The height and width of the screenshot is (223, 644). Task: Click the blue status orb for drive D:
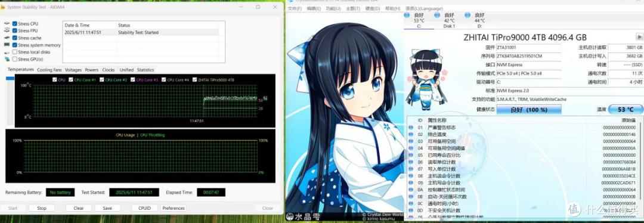tap(467, 15)
